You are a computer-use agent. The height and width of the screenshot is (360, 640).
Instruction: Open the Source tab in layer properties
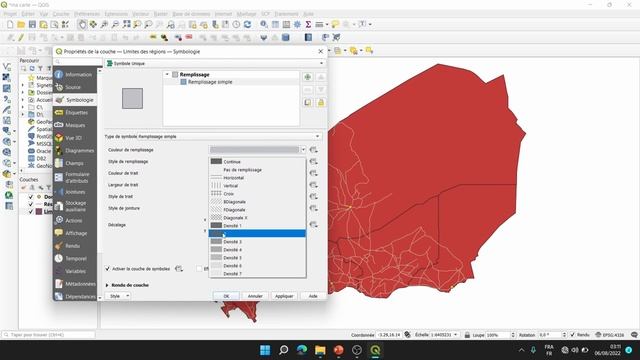(75, 87)
